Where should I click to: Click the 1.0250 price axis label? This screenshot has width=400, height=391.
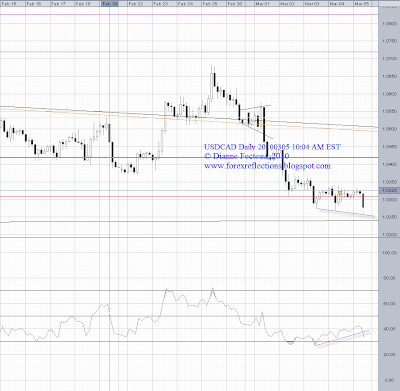pos(390,217)
